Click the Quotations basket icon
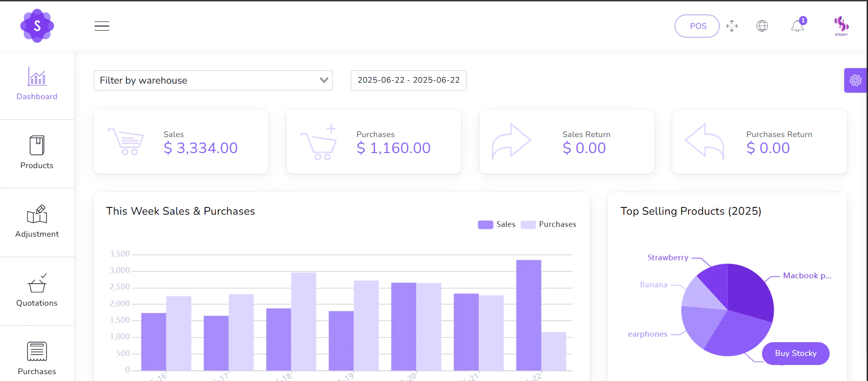Viewport: 868px width, 381px height. point(37,283)
